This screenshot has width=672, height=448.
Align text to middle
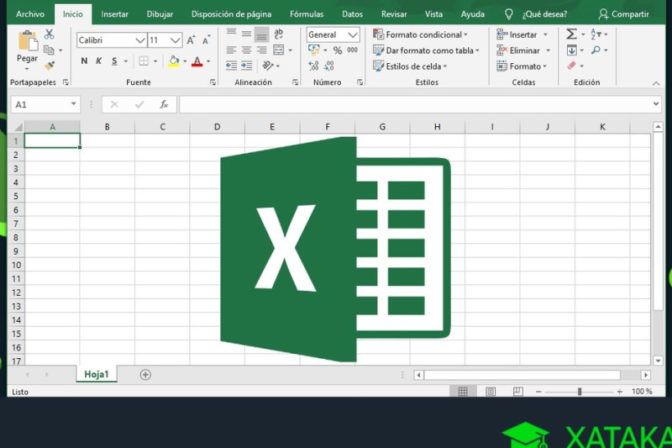(246, 34)
